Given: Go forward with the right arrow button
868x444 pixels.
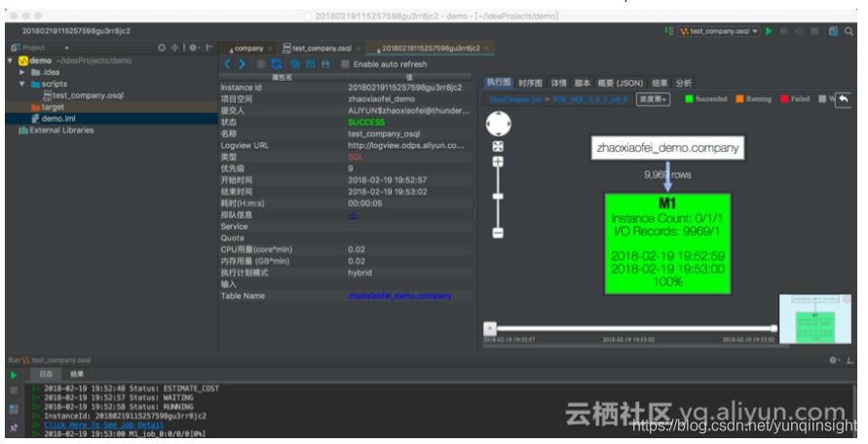Looking at the screenshot, I should pyautogui.click(x=242, y=64).
